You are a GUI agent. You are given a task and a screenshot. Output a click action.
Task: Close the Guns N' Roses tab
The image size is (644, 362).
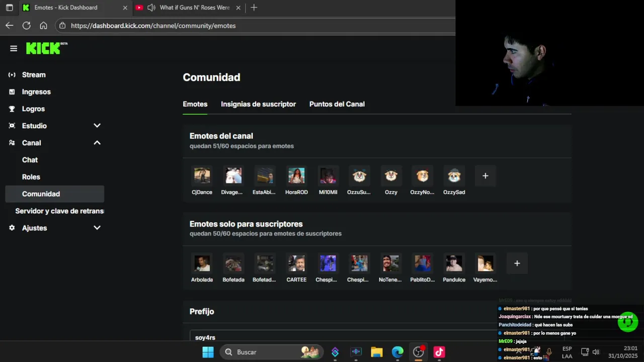238,8
